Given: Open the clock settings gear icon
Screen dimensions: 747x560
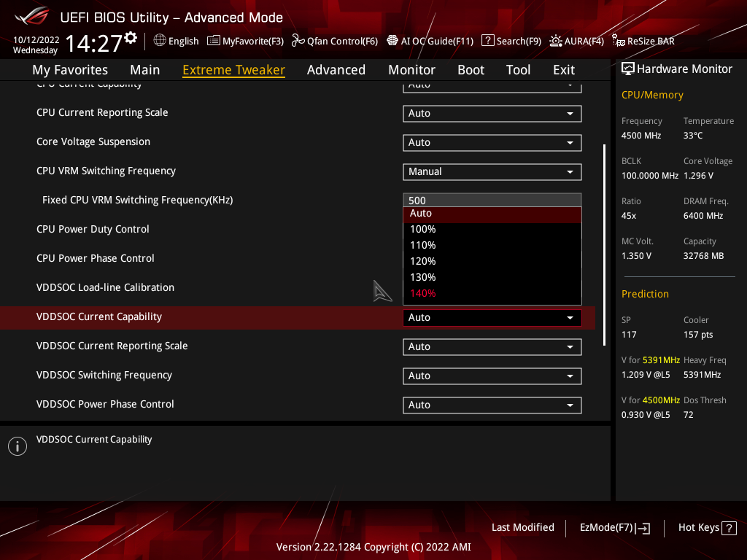Looking at the screenshot, I should pyautogui.click(x=131, y=38).
